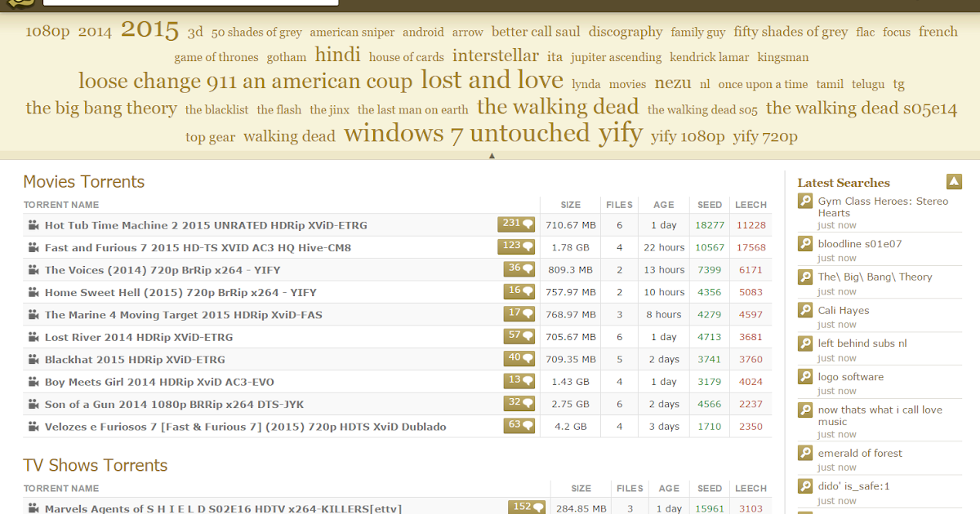Click the 'game of thrones' tag

pyautogui.click(x=216, y=57)
